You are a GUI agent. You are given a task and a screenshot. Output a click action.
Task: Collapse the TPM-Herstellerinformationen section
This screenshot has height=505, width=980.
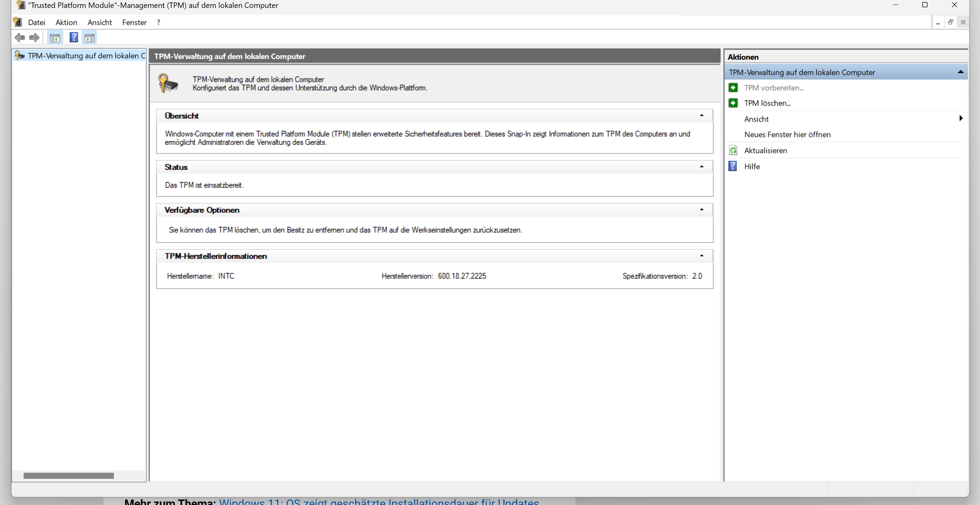[x=701, y=256]
